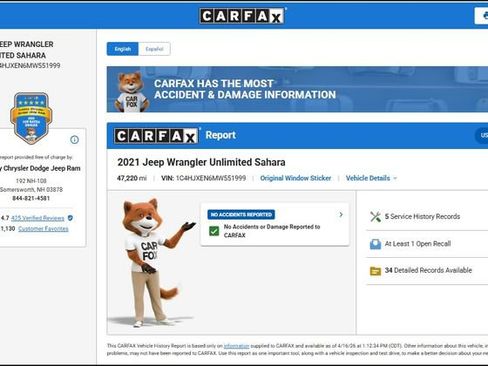Click the dealer rating badge shield
Viewport: 488px width, 366px height.
coord(31,118)
